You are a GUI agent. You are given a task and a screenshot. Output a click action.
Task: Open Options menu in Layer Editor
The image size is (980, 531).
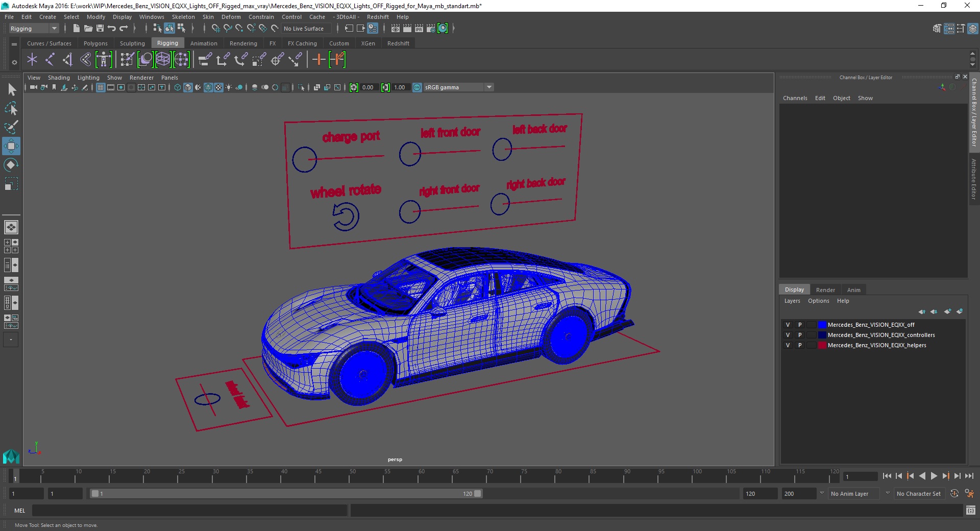818,301
